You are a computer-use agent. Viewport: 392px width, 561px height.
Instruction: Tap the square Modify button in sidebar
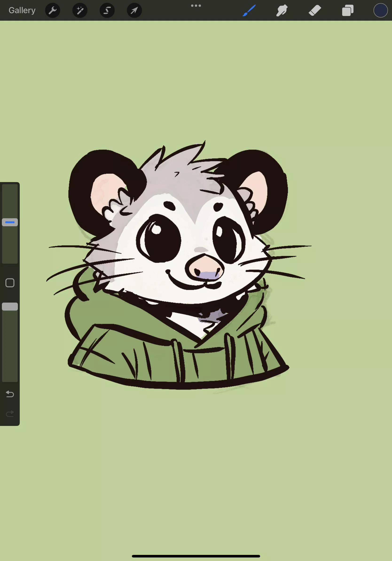[10, 283]
